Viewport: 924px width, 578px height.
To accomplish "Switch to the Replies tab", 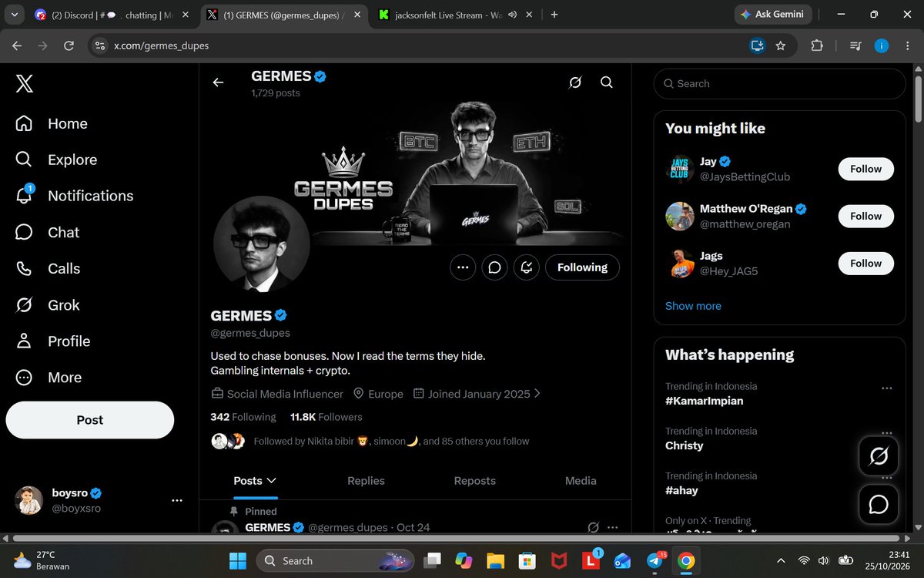I will [x=366, y=480].
